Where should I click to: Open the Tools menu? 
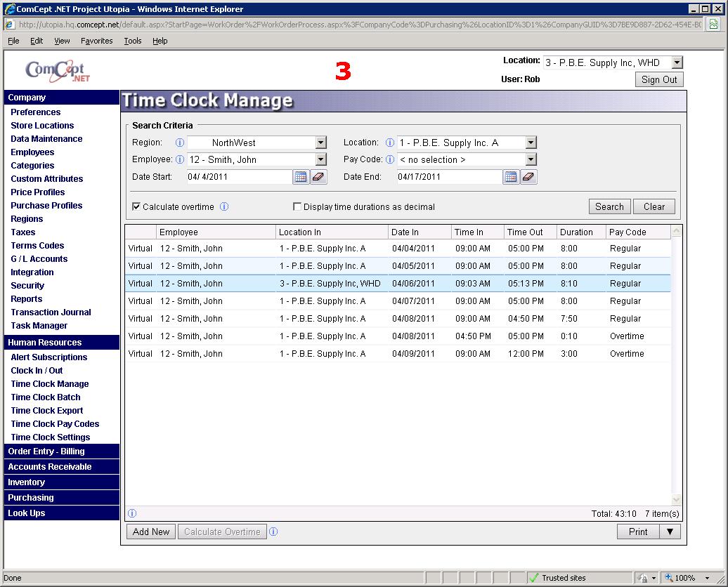pos(132,41)
